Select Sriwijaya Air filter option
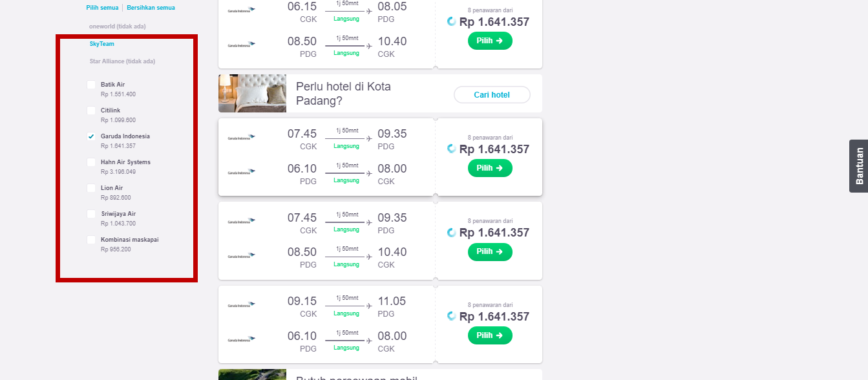This screenshot has width=868, height=380. pos(91,214)
